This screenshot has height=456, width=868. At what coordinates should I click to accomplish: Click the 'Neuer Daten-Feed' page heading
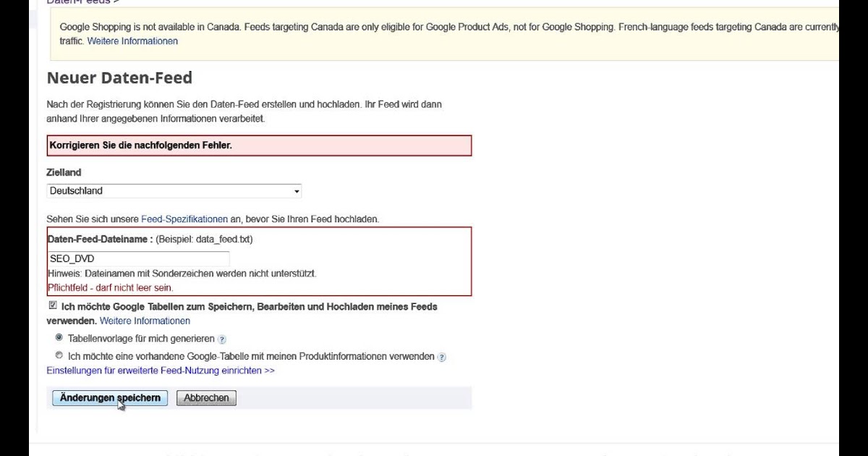point(119,78)
